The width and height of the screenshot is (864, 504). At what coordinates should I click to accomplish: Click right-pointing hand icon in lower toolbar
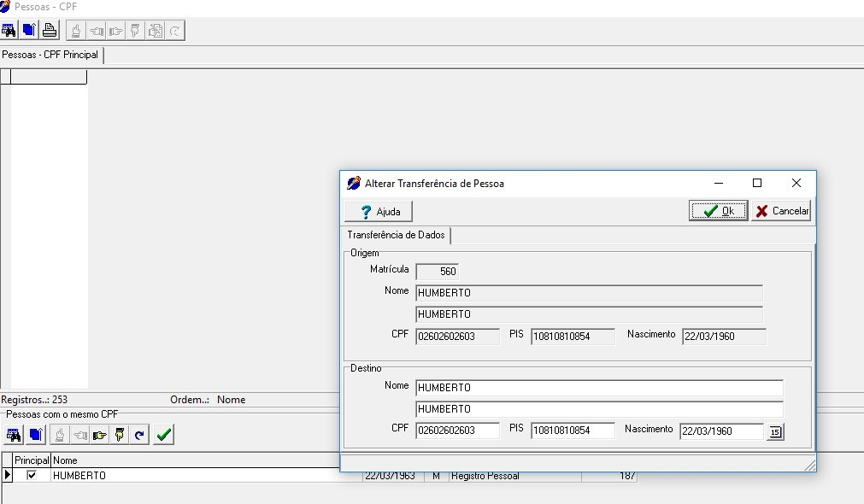tap(99, 435)
